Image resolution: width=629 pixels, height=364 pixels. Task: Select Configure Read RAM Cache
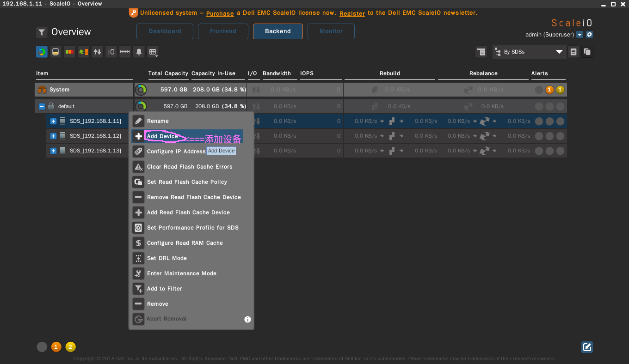coord(191,243)
